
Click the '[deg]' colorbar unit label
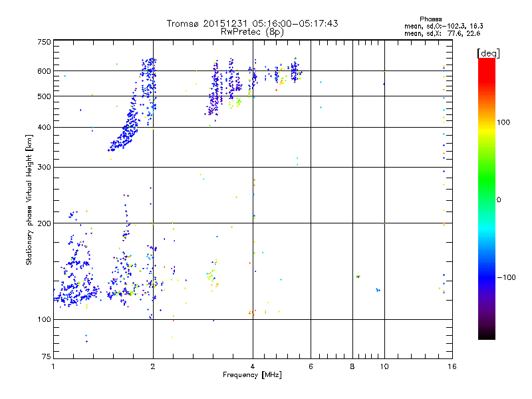click(488, 53)
